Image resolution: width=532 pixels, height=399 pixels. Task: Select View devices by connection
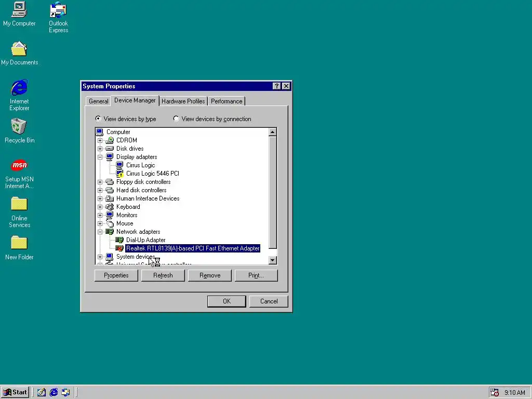pyautogui.click(x=212, y=119)
